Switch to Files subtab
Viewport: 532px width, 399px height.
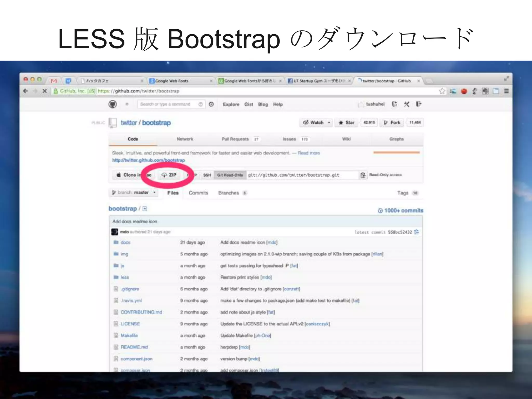[173, 193]
